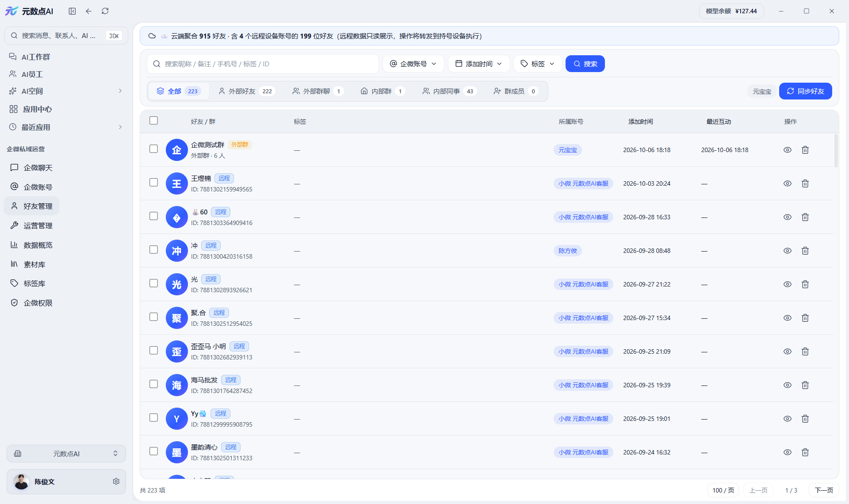Open the 元数点AI workspace switcher

(x=66, y=454)
